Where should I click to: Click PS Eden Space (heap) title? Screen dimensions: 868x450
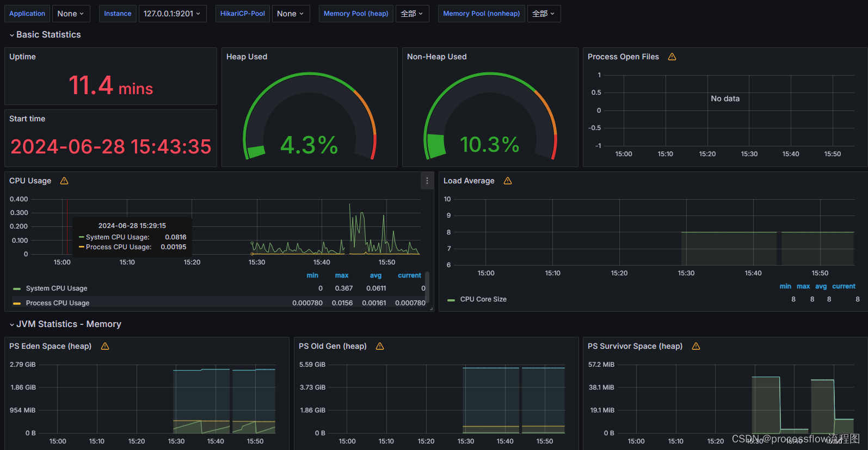50,346
